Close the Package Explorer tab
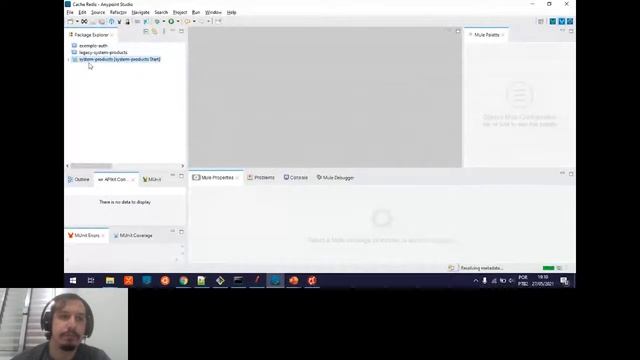 (112, 35)
